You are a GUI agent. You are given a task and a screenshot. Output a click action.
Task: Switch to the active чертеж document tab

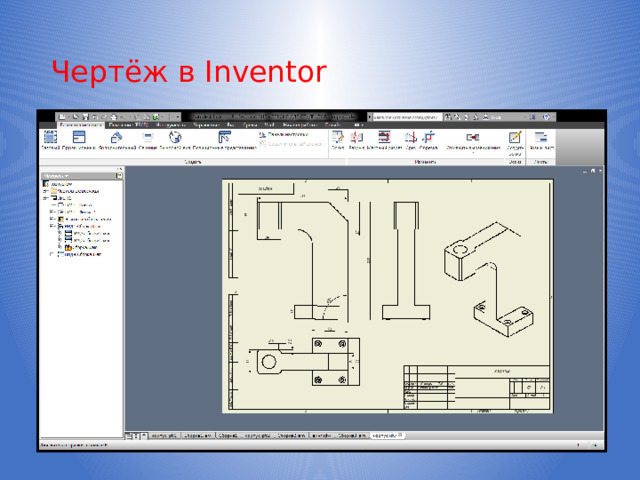point(387,436)
